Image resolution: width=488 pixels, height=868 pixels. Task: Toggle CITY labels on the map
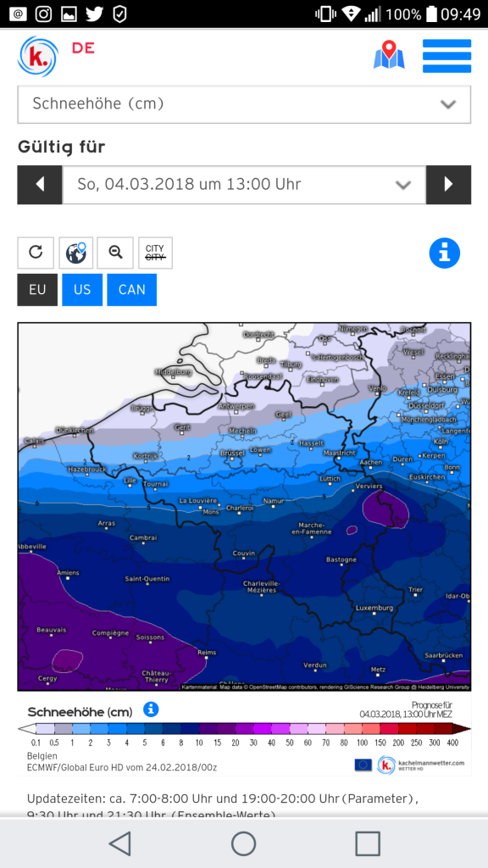tap(156, 253)
